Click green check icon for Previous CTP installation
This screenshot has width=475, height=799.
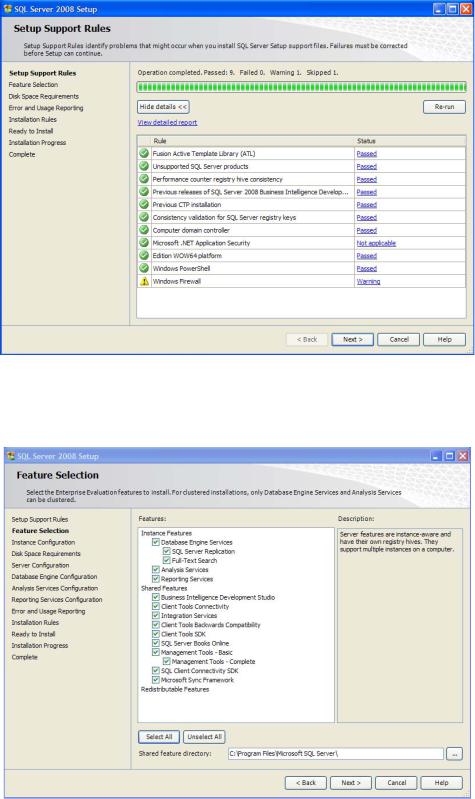[x=144, y=204]
